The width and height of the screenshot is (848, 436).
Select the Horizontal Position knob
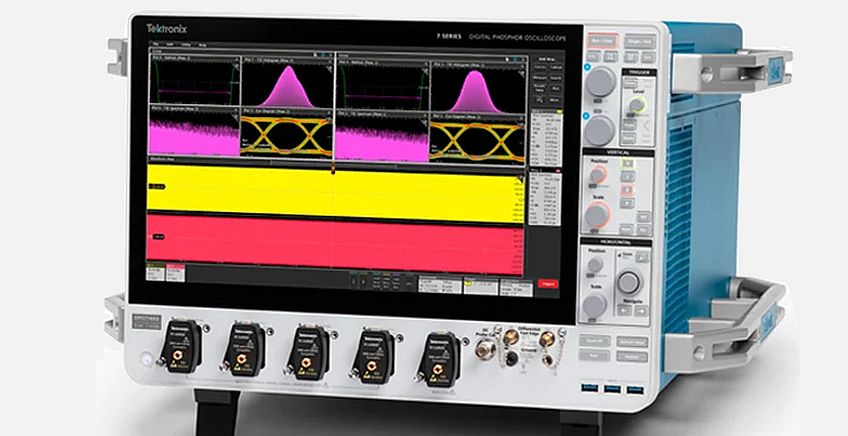coord(596,266)
